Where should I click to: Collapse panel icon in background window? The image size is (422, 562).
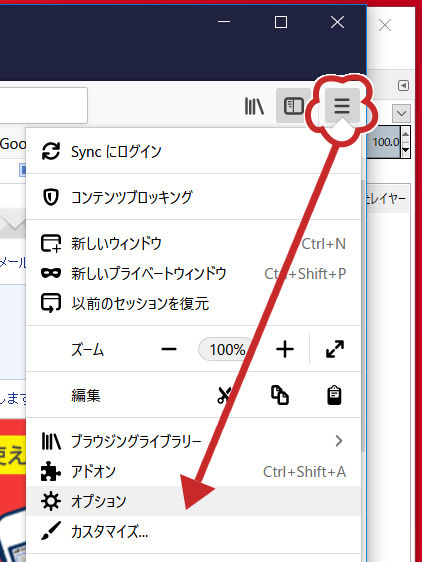tap(403, 85)
